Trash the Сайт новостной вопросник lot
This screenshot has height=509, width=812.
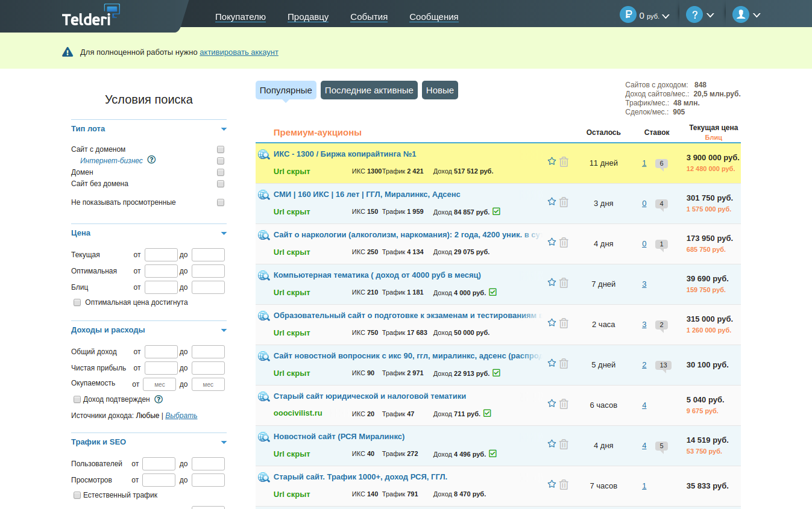[x=564, y=363]
